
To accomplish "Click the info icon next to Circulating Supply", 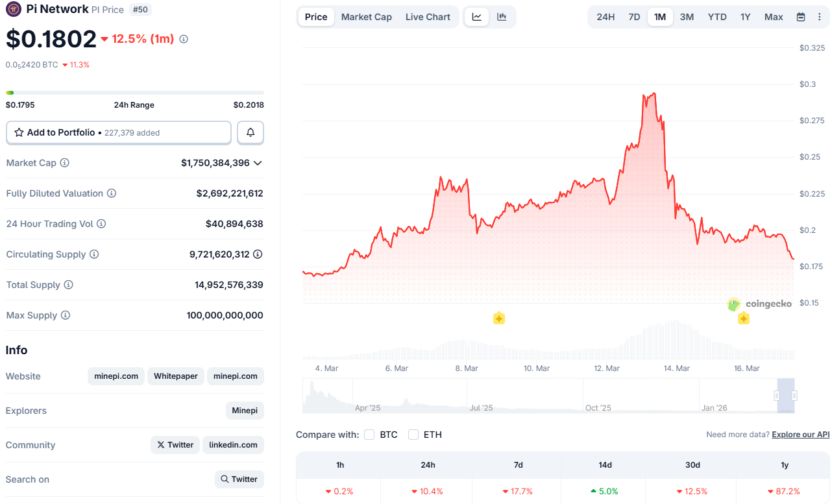I will 95,254.
